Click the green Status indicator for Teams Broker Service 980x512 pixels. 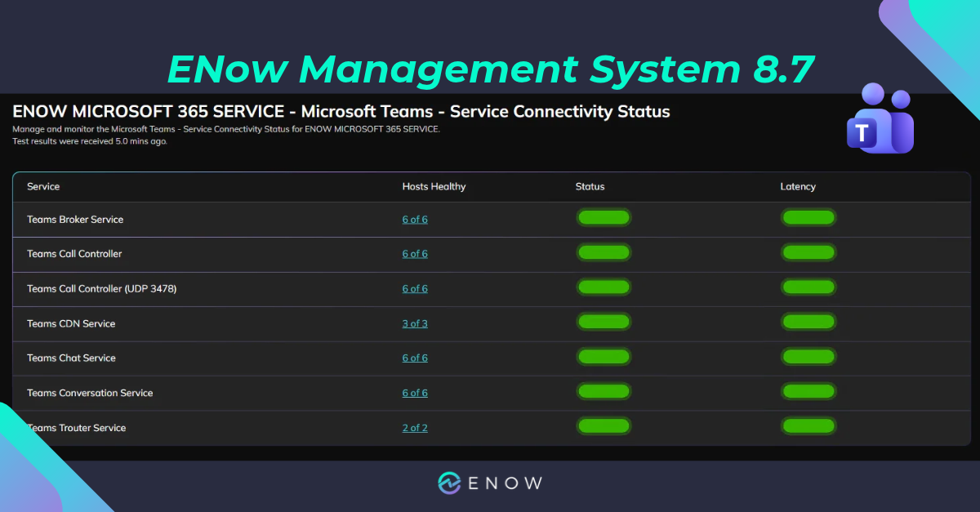[604, 218]
